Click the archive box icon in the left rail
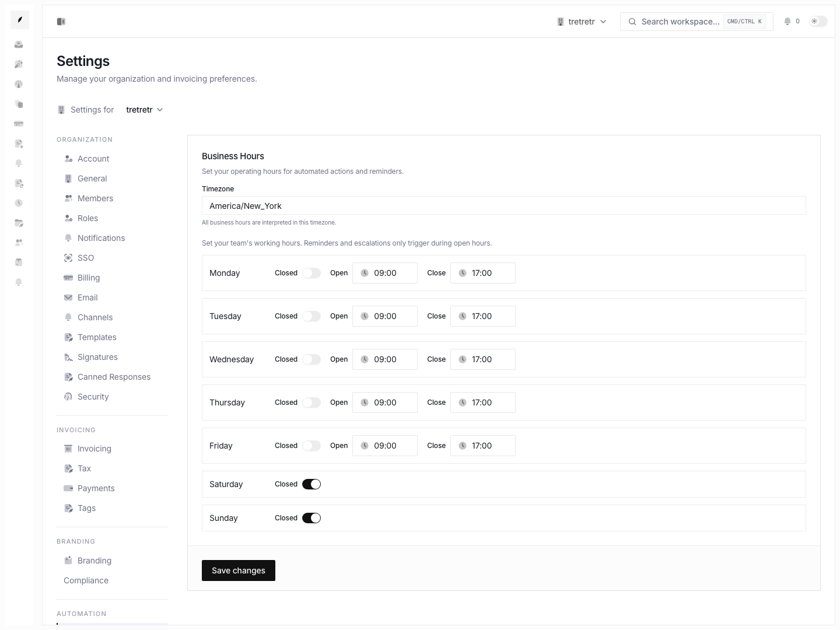The width and height of the screenshot is (840, 630). 19,262
